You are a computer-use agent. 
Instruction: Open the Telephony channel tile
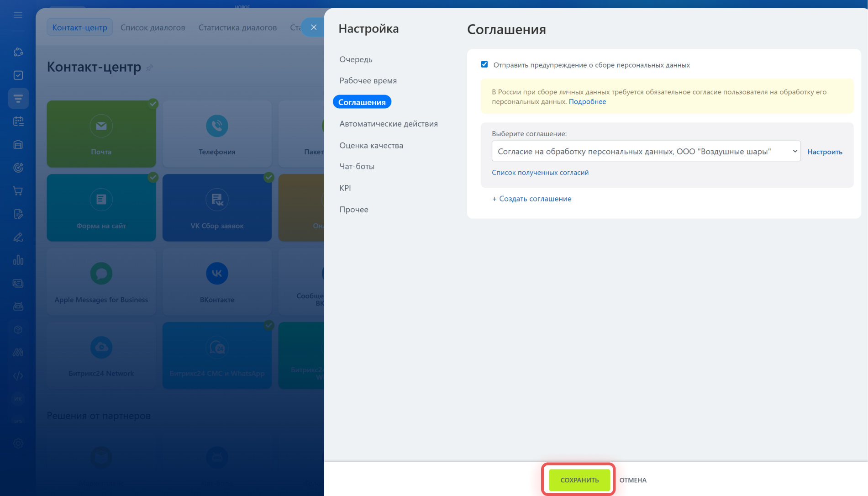point(217,134)
